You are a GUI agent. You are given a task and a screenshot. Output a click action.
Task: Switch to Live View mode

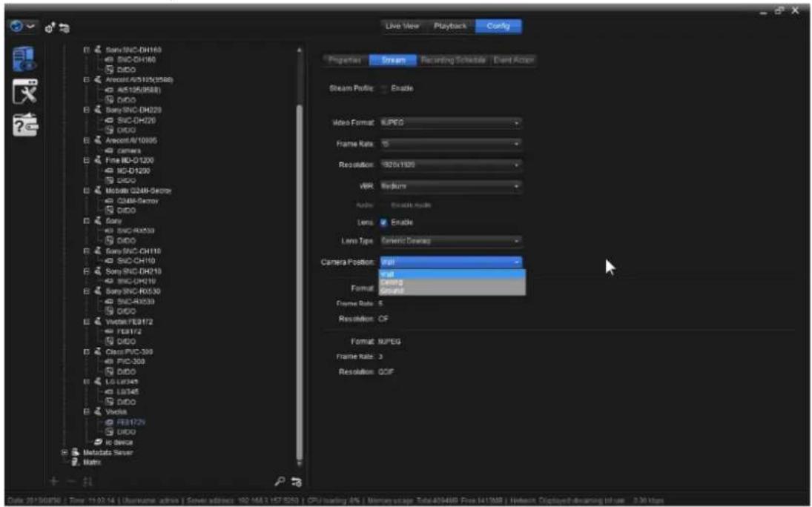coord(403,26)
